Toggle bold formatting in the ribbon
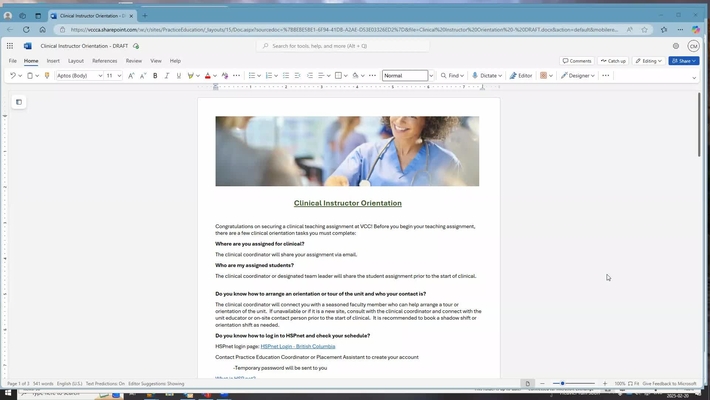This screenshot has width=710, height=400. [155, 76]
